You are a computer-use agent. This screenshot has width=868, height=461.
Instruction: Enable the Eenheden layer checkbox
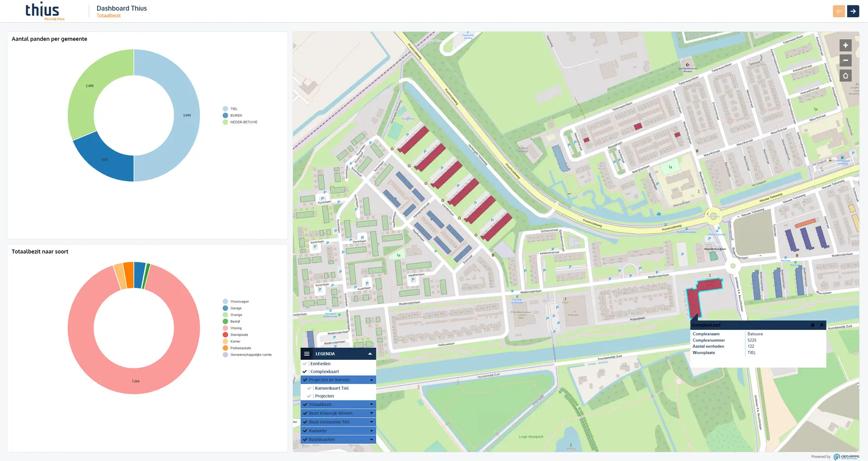(x=305, y=364)
